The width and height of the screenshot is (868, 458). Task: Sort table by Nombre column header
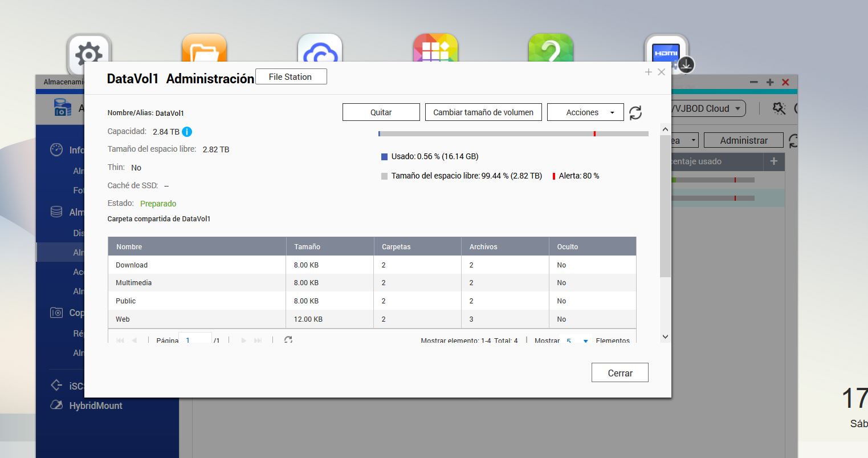pos(197,247)
